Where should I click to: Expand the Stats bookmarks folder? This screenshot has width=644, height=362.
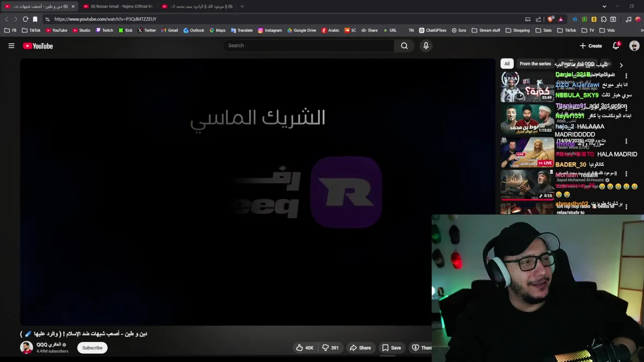point(543,30)
